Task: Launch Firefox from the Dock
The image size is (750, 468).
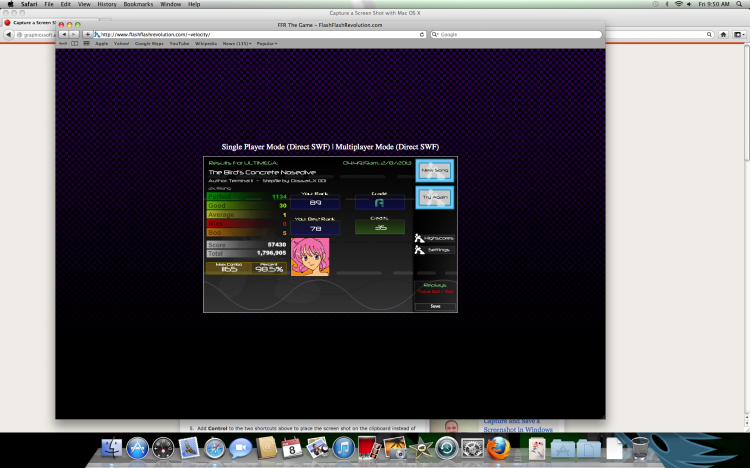Action: [498, 448]
